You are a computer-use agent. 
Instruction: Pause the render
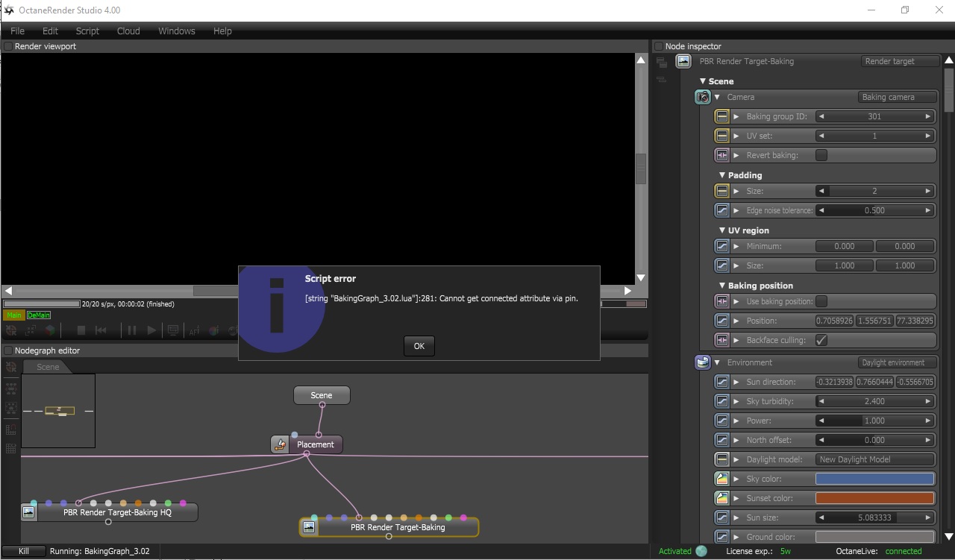[131, 330]
